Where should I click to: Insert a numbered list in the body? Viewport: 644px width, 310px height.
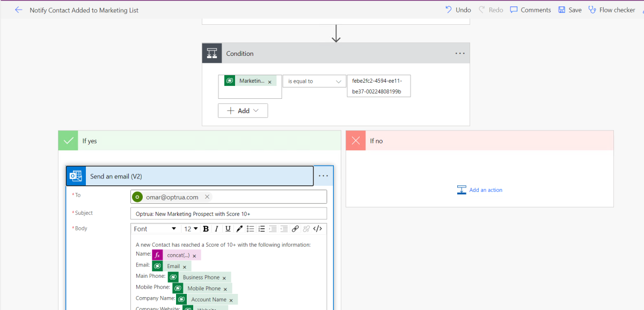(x=262, y=229)
